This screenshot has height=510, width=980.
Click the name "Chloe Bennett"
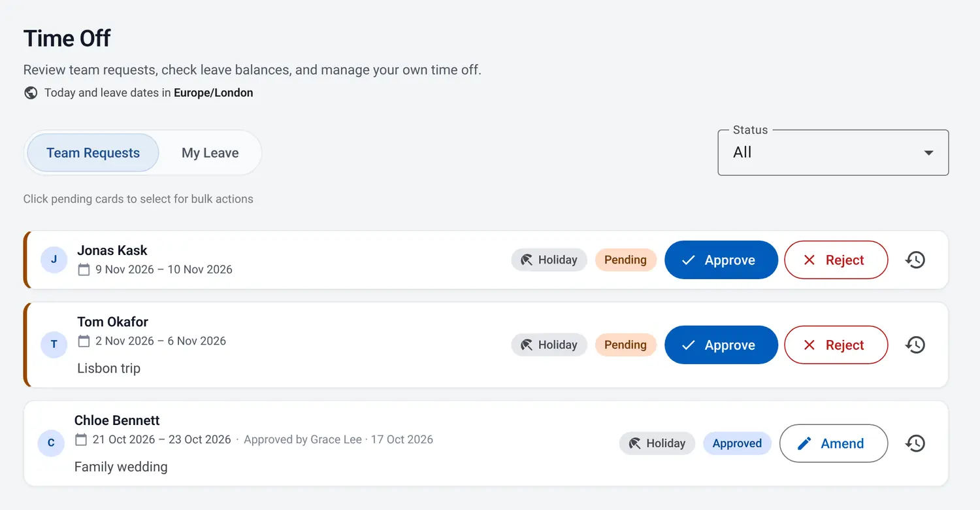117,420
